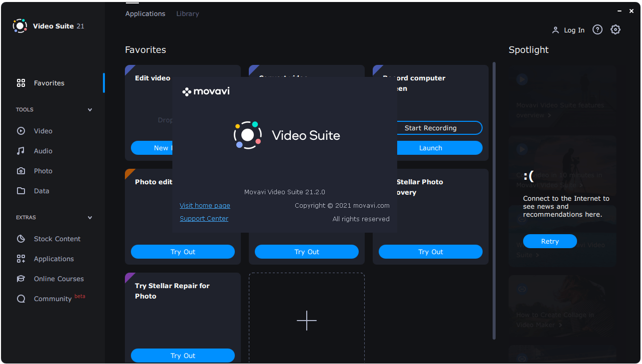The width and height of the screenshot is (642, 364).
Task: Click the "Favorites" heading above the cards
Action: point(145,50)
